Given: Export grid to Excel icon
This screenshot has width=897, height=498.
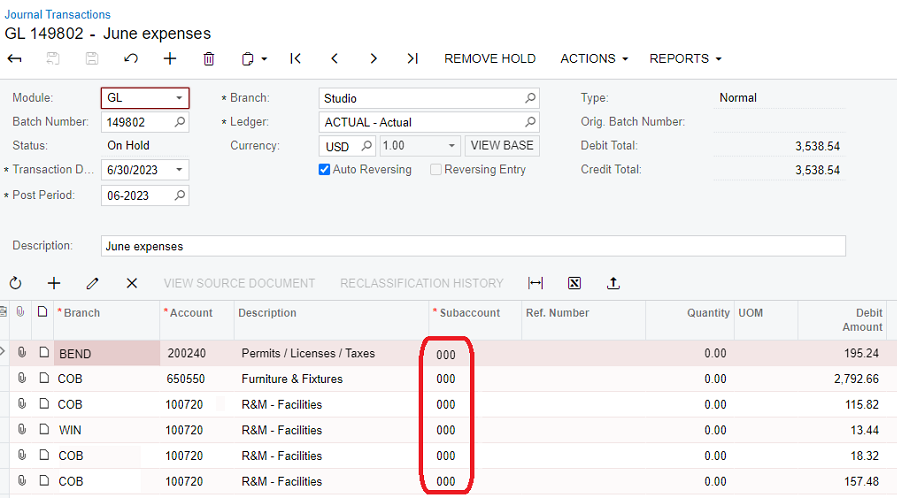Looking at the screenshot, I should (574, 283).
